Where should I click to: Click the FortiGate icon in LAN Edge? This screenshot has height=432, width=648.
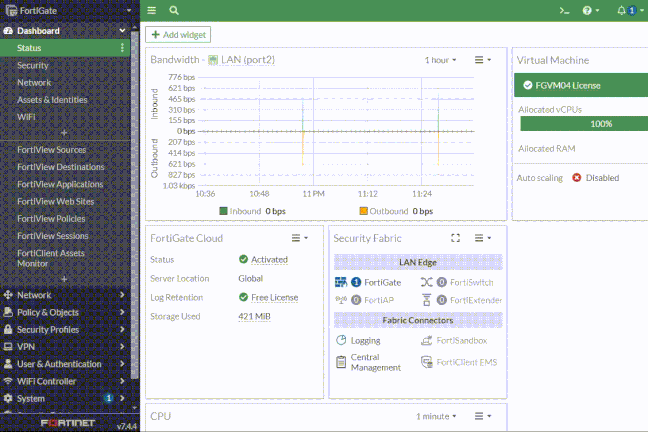click(x=341, y=282)
